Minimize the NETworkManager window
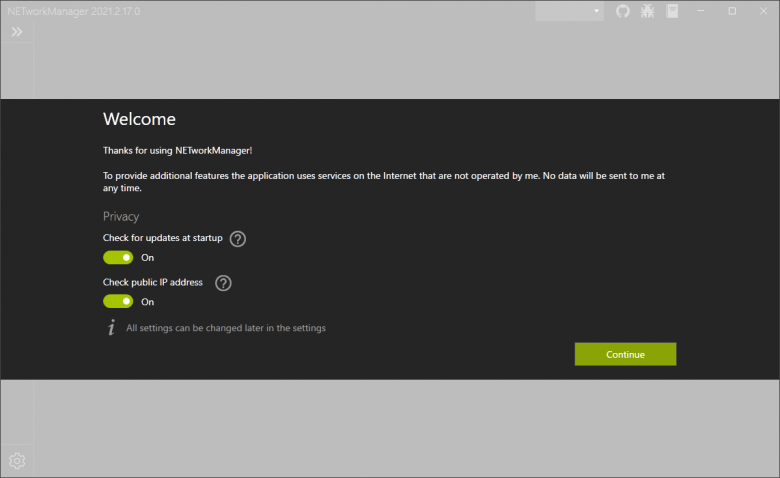The image size is (780, 478). tap(700, 11)
